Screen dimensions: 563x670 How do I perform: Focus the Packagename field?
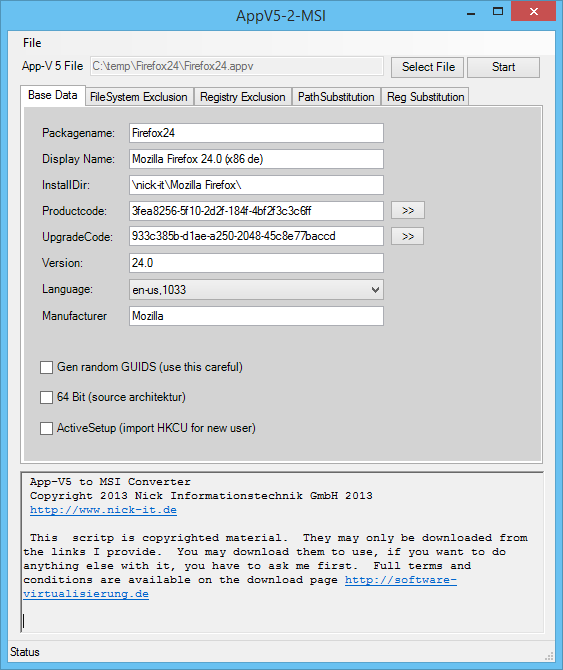[256, 133]
